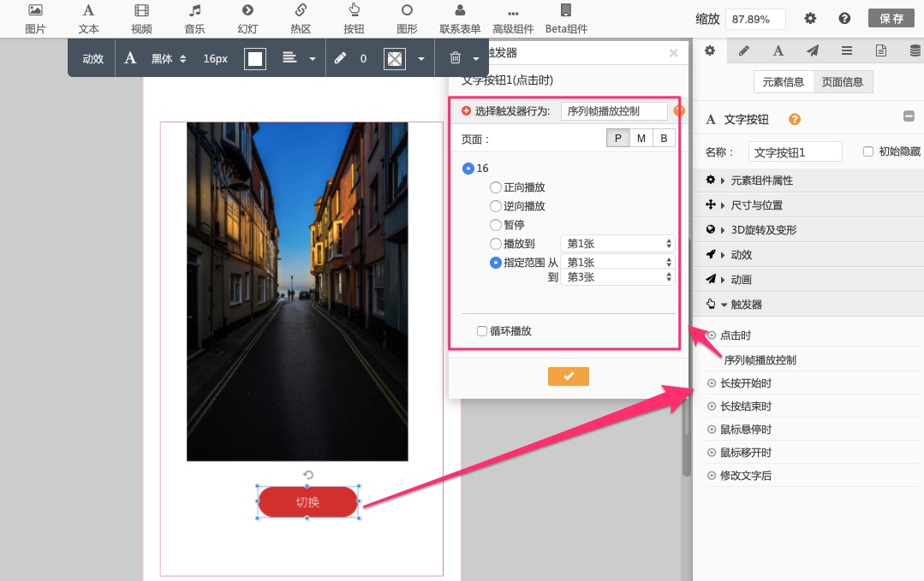Click the 图片 image insert icon

[35, 18]
